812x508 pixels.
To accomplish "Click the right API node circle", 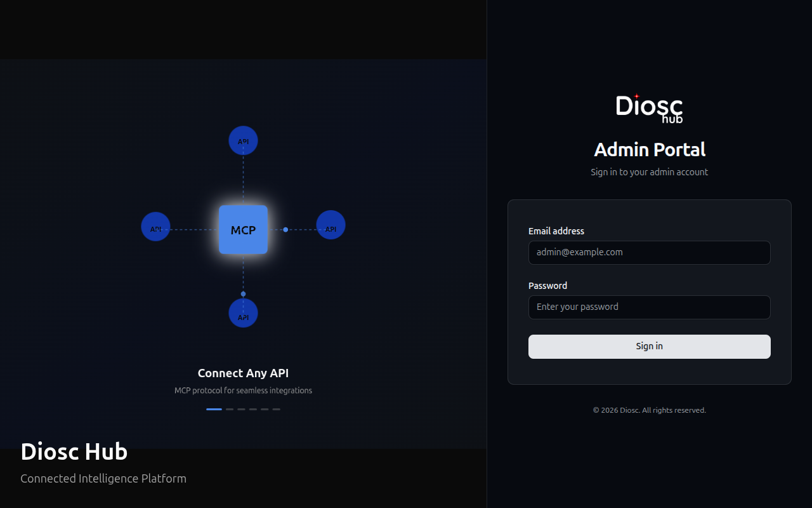I will coord(331,225).
